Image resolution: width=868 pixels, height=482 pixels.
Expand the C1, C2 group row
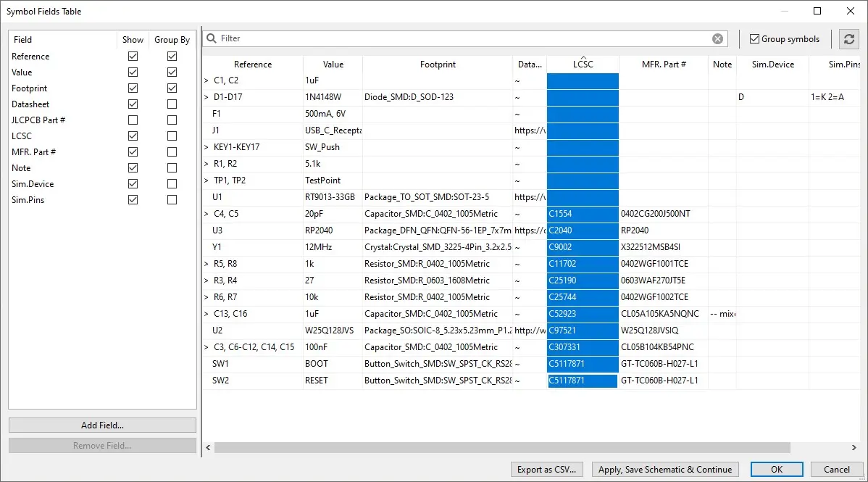point(206,81)
